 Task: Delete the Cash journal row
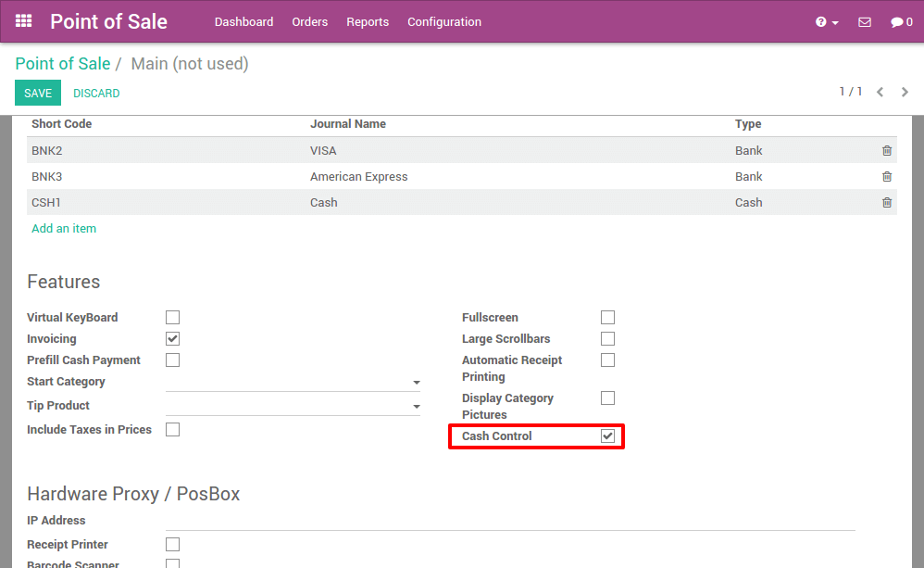point(887,203)
